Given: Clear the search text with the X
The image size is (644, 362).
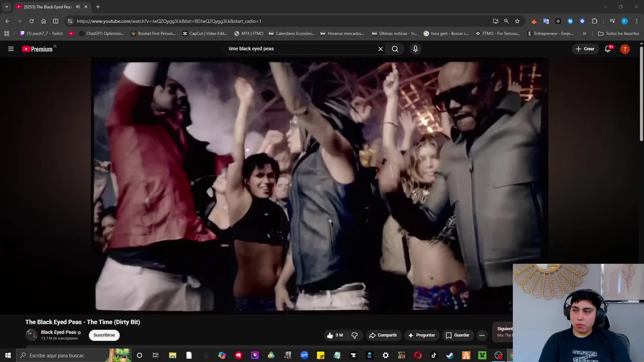Looking at the screenshot, I should point(380,49).
